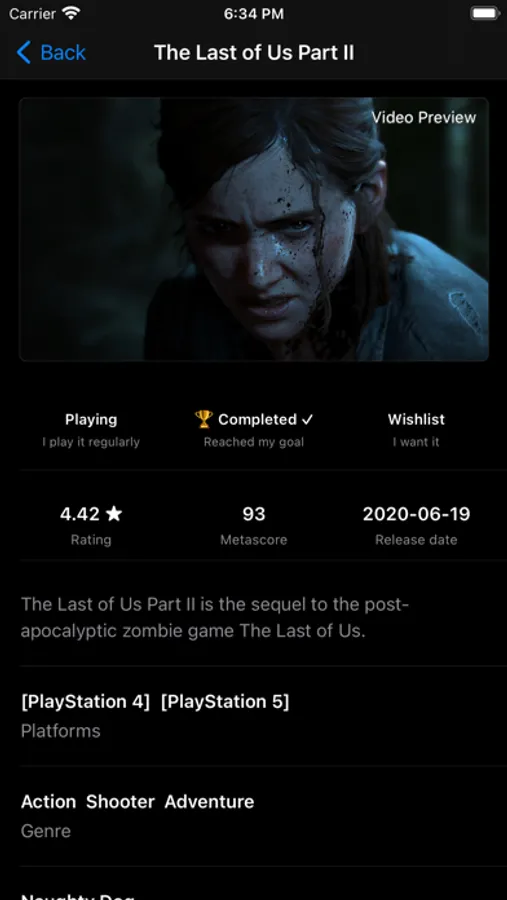Play the game video preview thumbnail
Screen dimensions: 507x900
pos(254,229)
